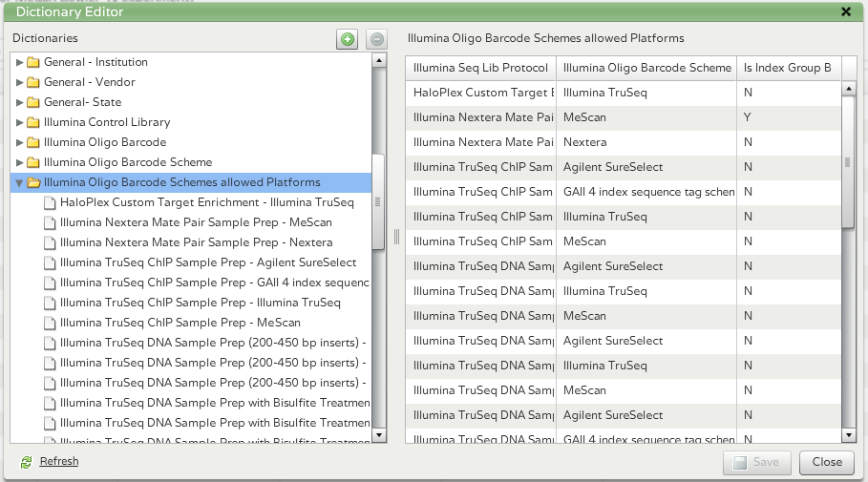Click document icon of ChIP Sample Prep - Agilent SureSelect
868x482 pixels.
50,262
